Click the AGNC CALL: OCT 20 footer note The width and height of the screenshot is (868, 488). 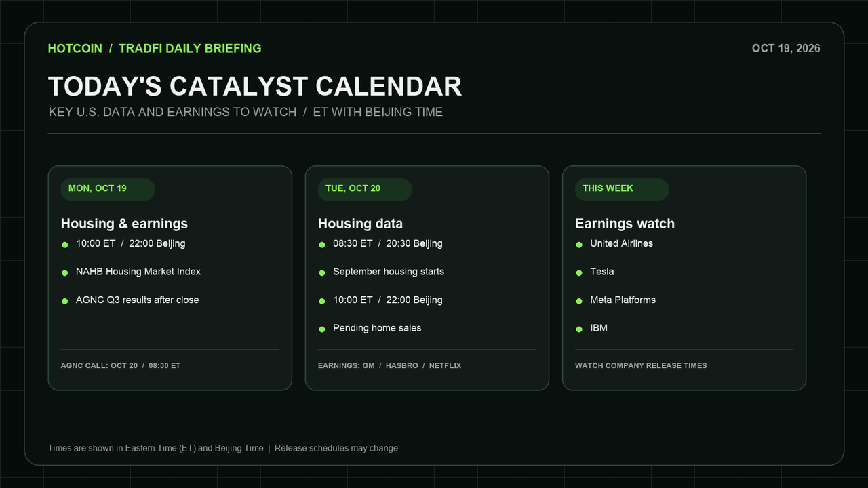121,366
